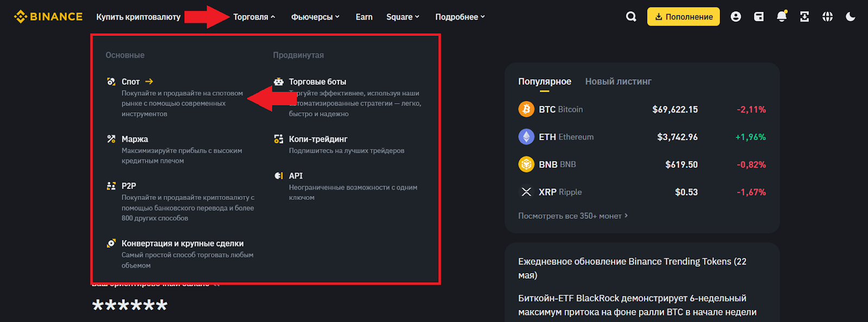
Task: Click the Продвинутая section heading
Action: tap(298, 55)
